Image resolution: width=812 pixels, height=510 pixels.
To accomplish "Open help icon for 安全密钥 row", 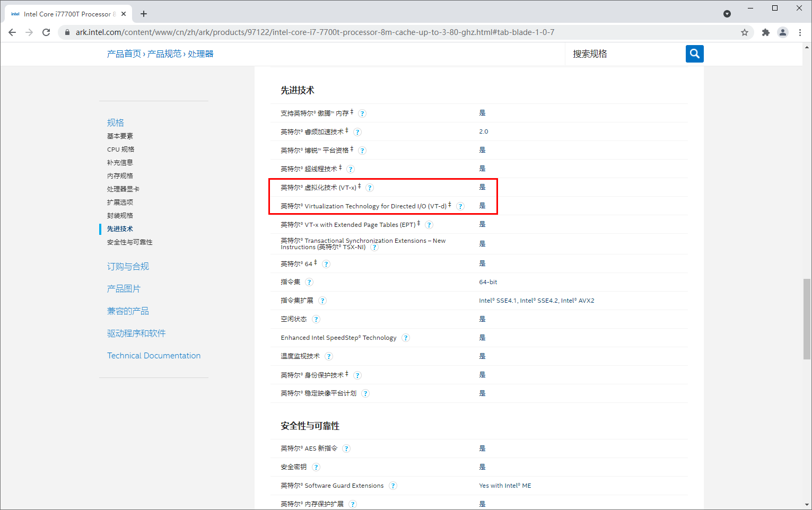I will [316, 467].
